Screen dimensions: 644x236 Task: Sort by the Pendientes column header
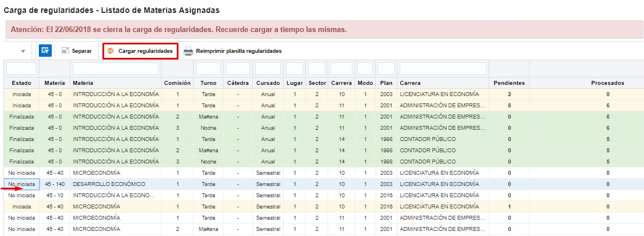tap(509, 83)
